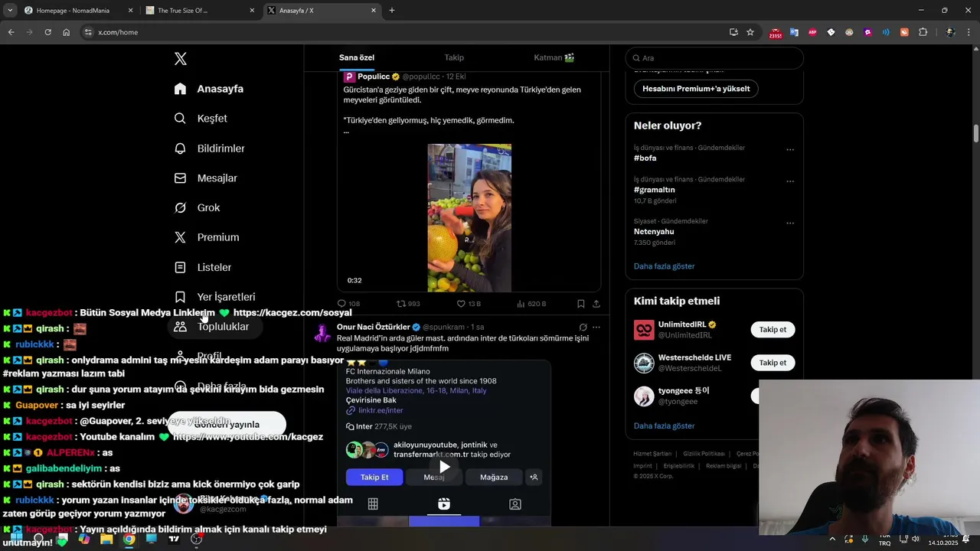Open the Netenyahu trend

click(654, 231)
